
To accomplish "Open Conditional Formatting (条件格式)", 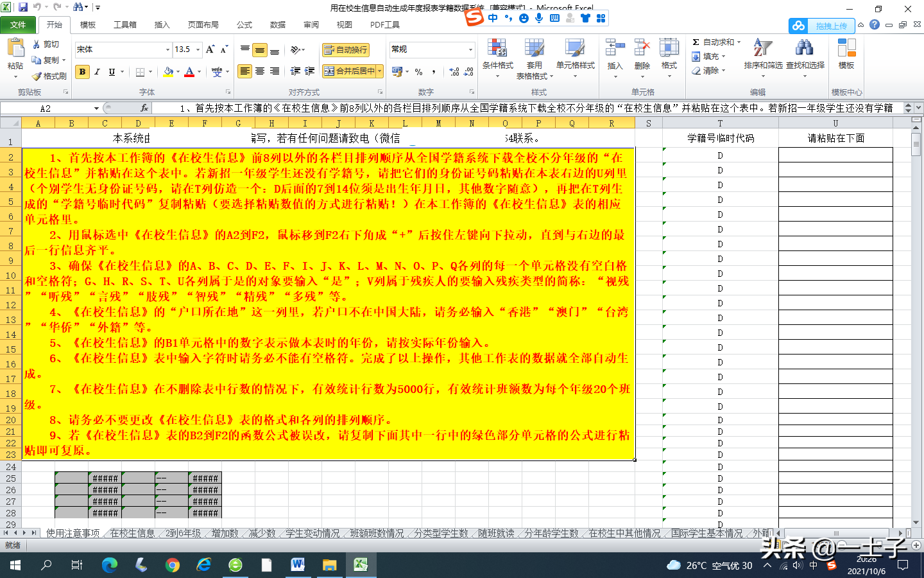I will tap(497, 57).
